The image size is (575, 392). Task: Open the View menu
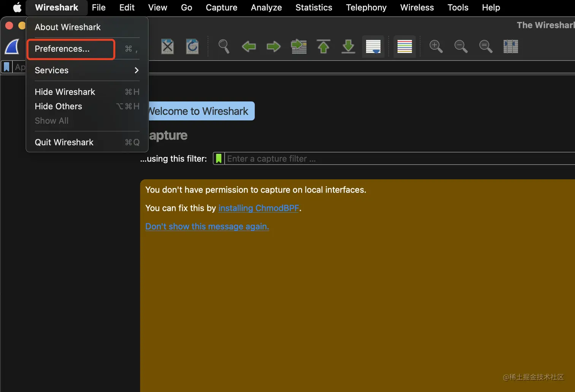157,8
